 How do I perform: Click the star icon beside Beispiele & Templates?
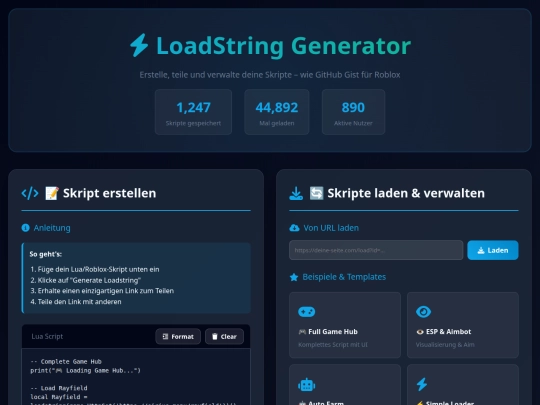pos(294,277)
